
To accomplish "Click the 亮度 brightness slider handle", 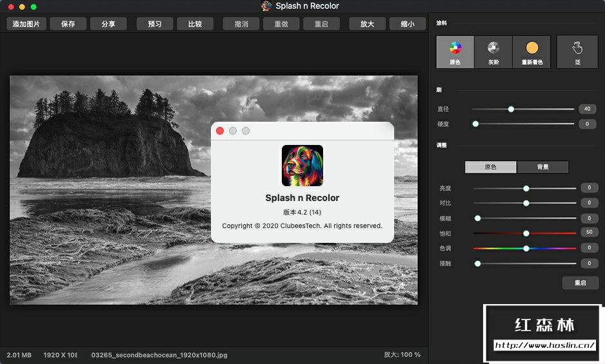I will pyautogui.click(x=526, y=188).
